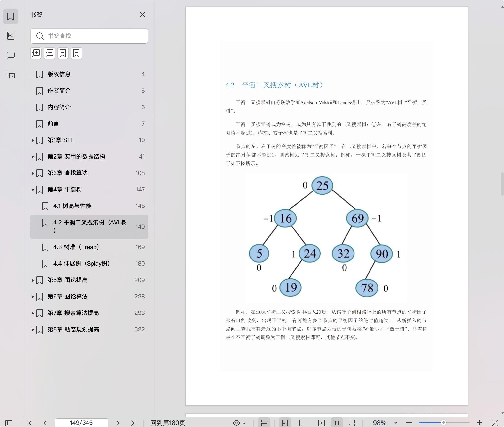Image resolution: width=504 pixels, height=427 pixels.
Task: Open the thumbnails panel icon in sidebar
Action: click(11, 36)
